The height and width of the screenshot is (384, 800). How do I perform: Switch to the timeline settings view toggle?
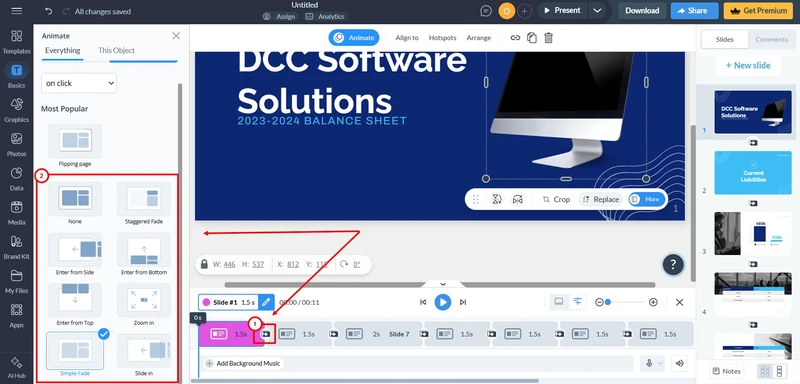578,301
